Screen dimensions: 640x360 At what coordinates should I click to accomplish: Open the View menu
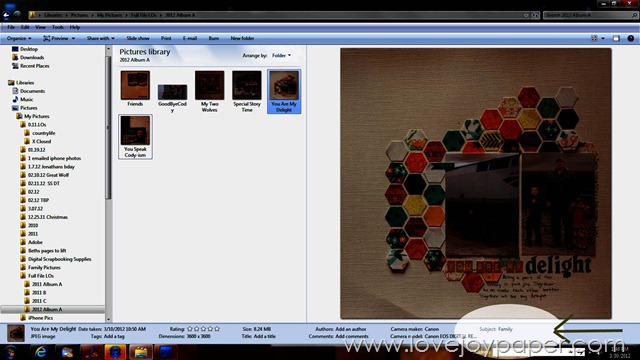pos(40,27)
